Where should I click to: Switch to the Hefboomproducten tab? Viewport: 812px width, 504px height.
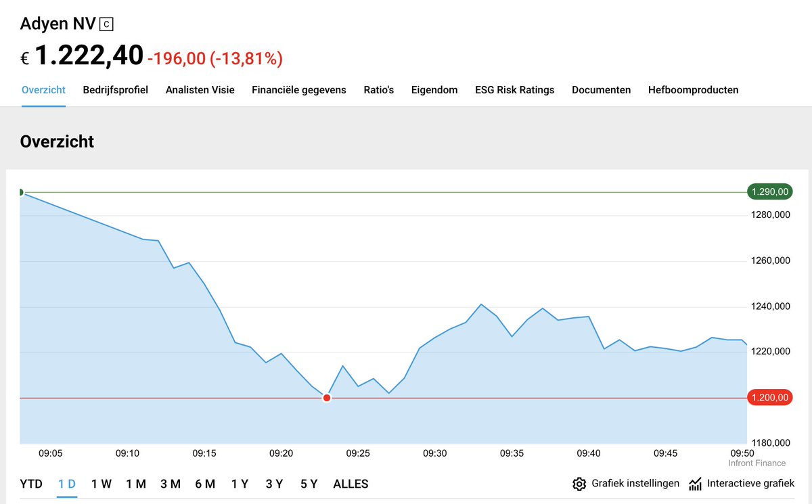tap(694, 89)
